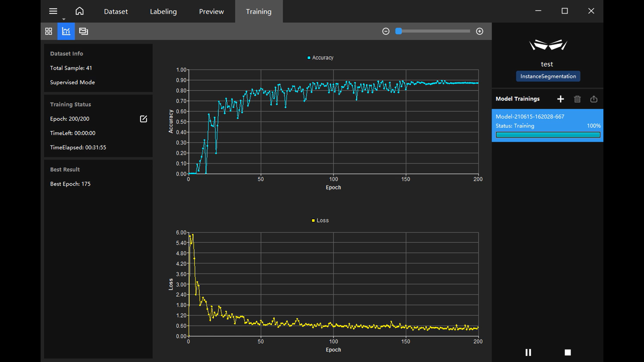Add a new model training
The height and width of the screenshot is (362, 644).
(x=560, y=99)
